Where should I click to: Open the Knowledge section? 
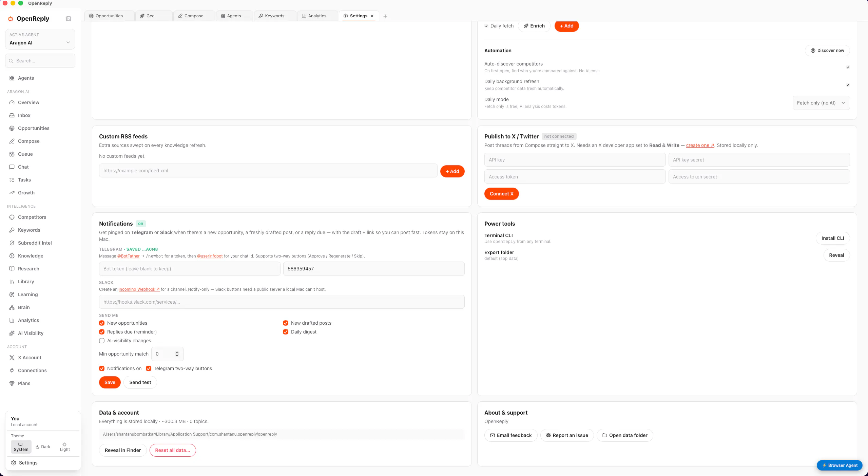pyautogui.click(x=40, y=256)
